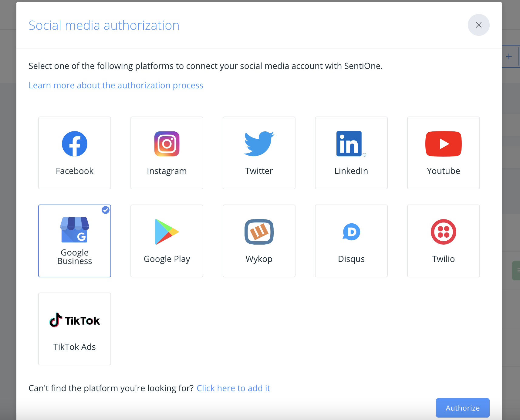Select the LinkedIn logo

click(x=351, y=144)
